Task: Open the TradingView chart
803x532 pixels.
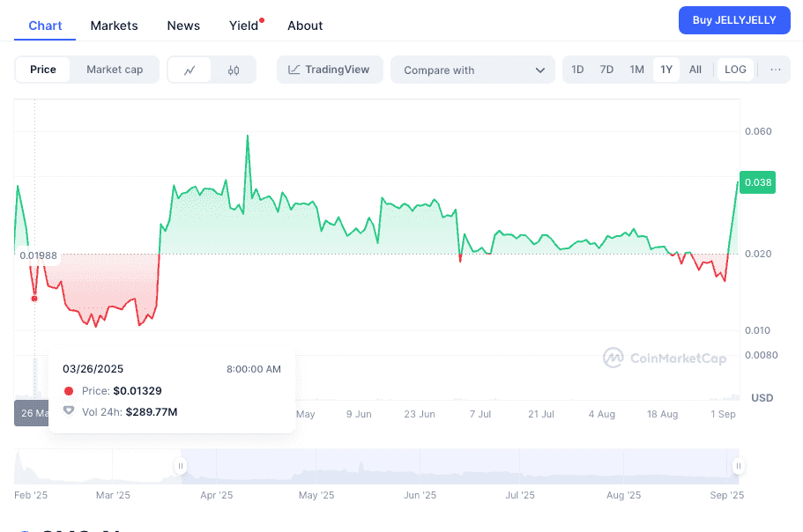Action: point(330,70)
